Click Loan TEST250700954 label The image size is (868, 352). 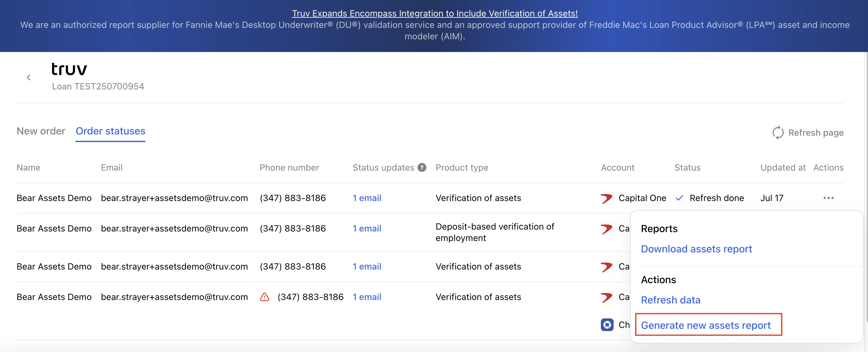tap(98, 86)
